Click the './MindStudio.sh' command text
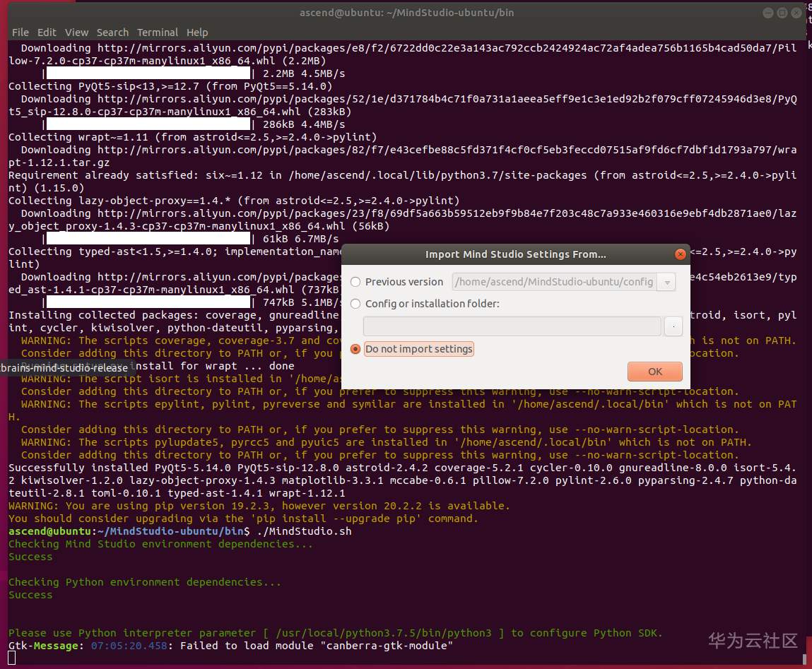812x669 pixels. (x=304, y=531)
